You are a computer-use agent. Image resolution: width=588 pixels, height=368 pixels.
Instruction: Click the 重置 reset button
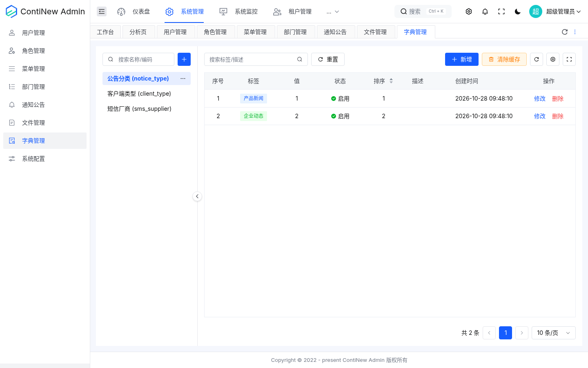[328, 59]
